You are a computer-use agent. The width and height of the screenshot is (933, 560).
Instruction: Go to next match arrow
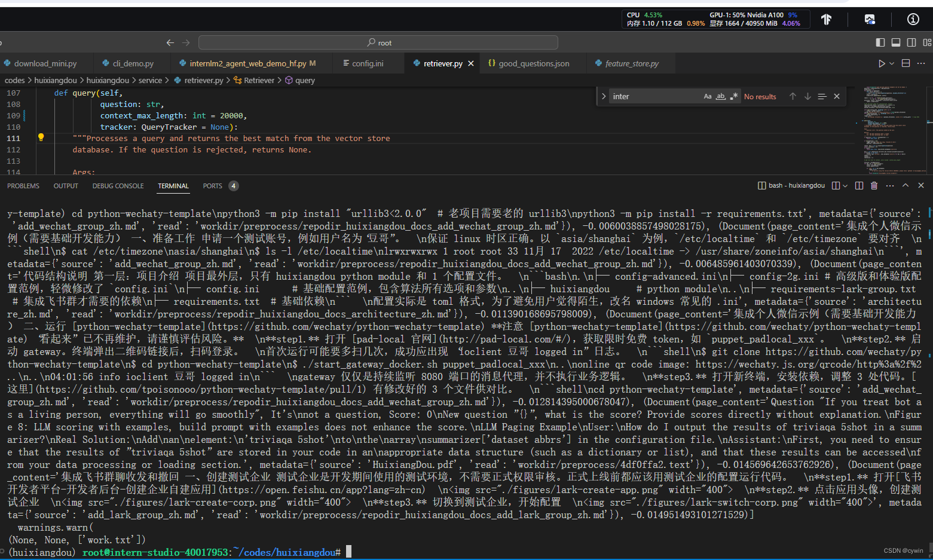pos(807,96)
